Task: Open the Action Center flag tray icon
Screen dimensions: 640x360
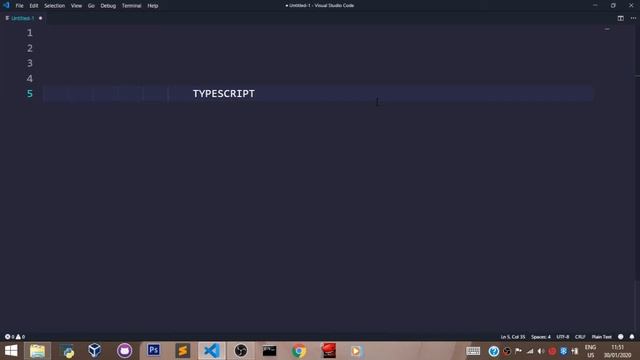Action: click(518, 351)
